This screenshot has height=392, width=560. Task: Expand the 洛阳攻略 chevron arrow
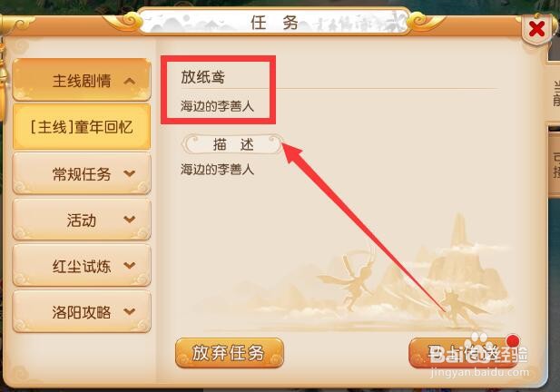tap(129, 311)
